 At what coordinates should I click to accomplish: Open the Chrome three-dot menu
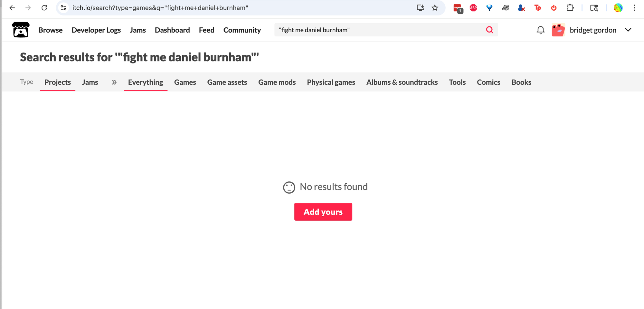[x=634, y=8]
